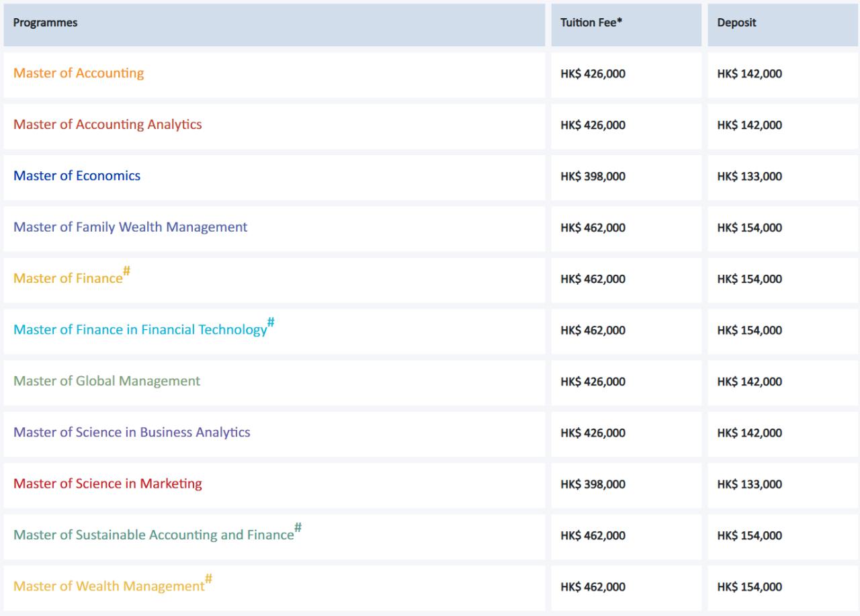Select tuition fee for Sustainable Accounting and Finance

click(593, 535)
